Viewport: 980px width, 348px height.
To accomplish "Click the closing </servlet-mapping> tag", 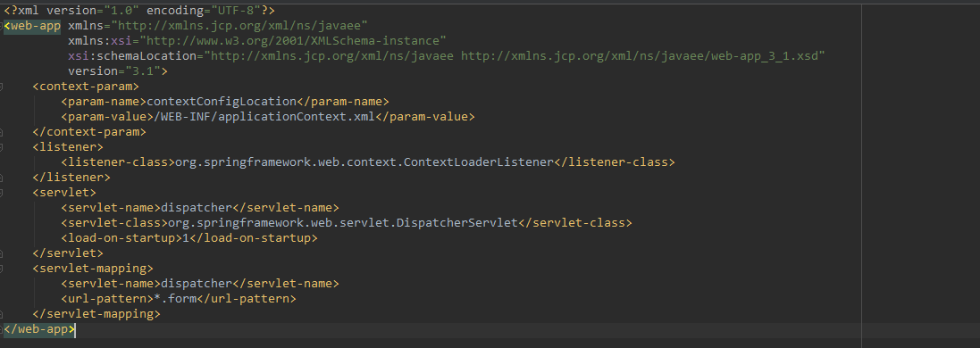I will [x=96, y=313].
